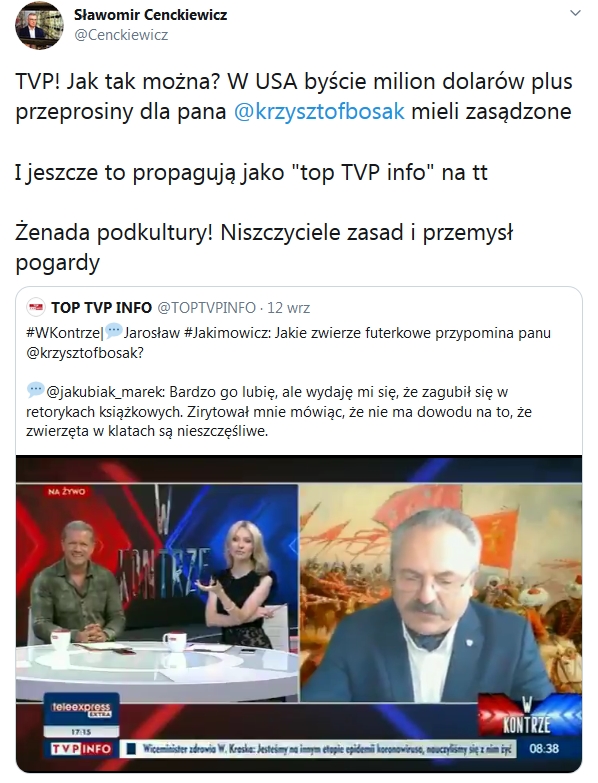The width and height of the screenshot is (598, 783).
Task: Open the tweet options chevron menu
Action: coord(575,13)
